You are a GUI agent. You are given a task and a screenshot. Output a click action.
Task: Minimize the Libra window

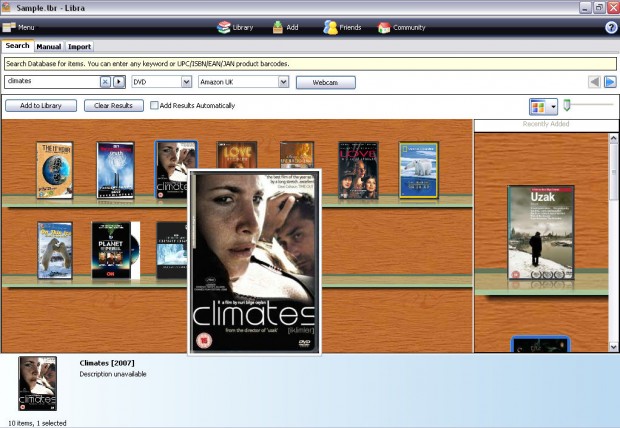586,8
